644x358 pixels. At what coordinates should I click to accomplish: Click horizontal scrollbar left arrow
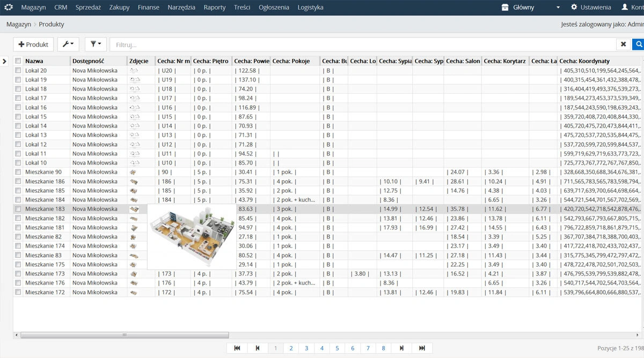(17, 335)
